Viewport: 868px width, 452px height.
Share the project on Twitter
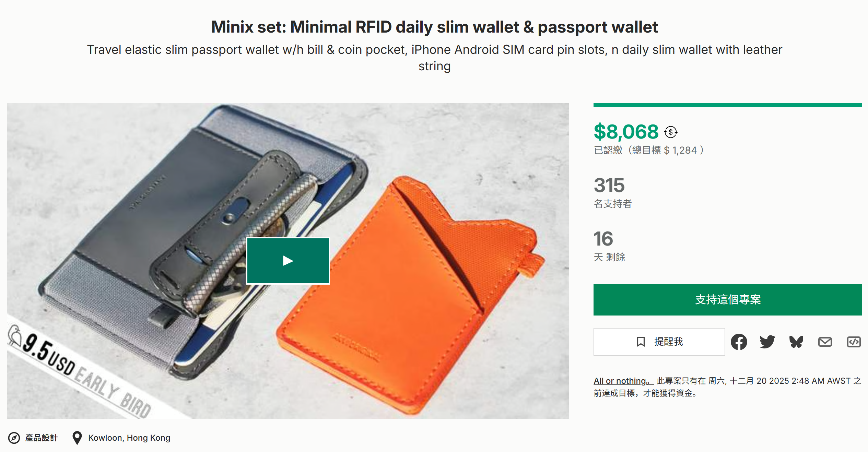(x=767, y=342)
